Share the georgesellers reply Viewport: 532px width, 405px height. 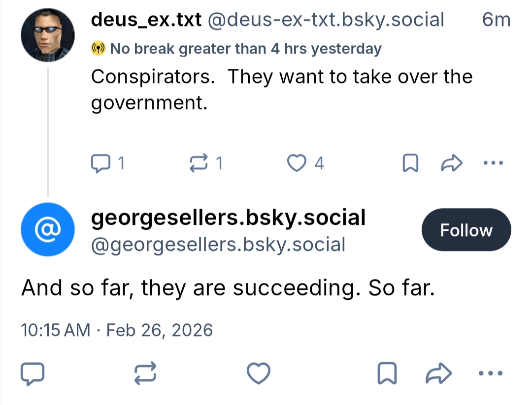438,374
